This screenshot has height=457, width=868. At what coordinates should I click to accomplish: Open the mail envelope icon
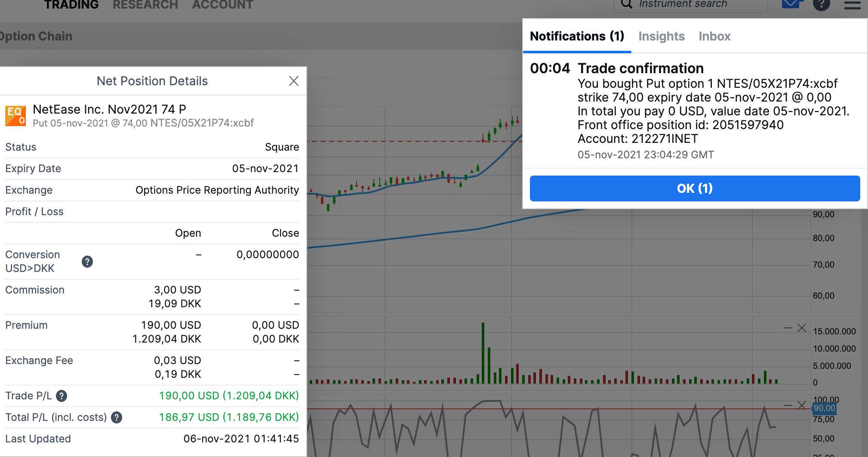tap(790, 4)
